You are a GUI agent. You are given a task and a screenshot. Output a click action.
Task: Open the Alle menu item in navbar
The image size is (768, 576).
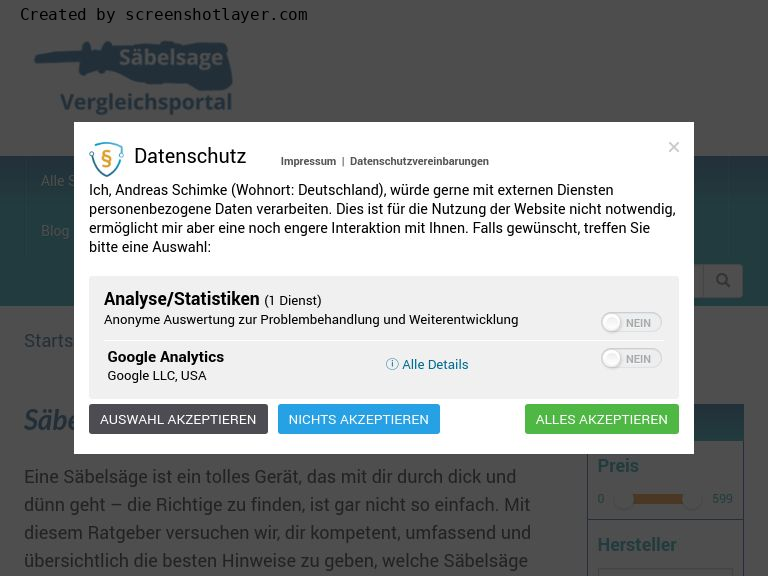[x=53, y=181]
